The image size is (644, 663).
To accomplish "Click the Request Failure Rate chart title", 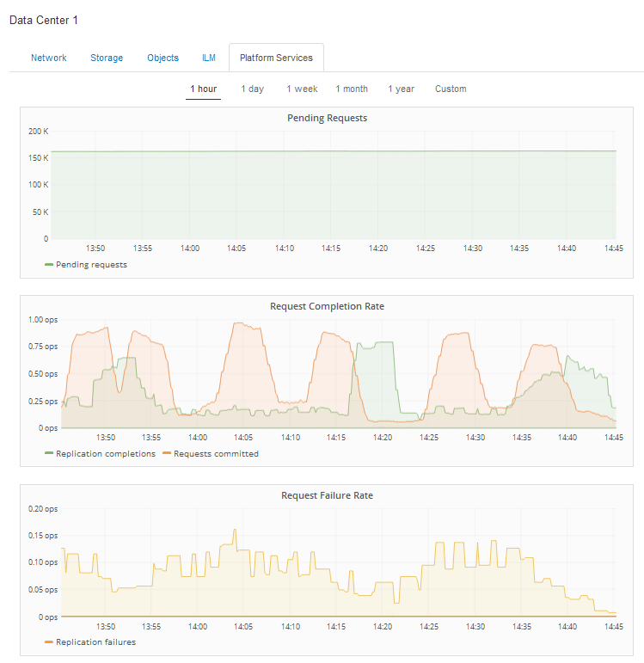I will 327,495.
